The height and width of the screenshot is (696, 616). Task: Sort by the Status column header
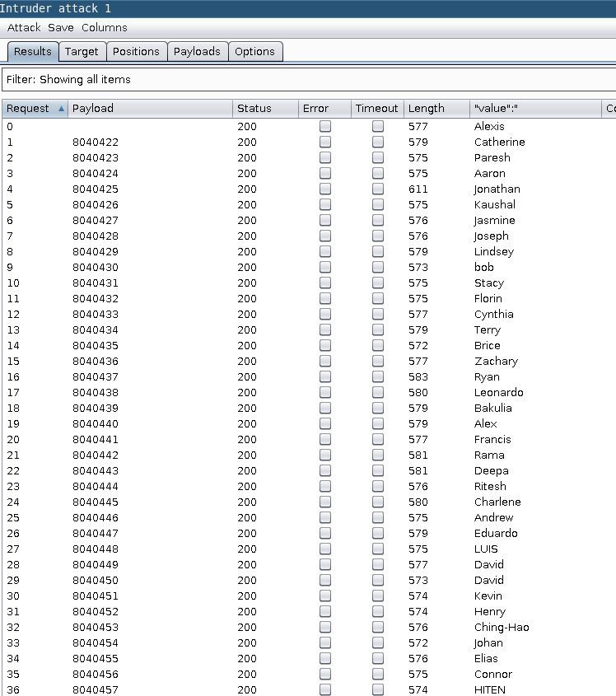point(265,108)
